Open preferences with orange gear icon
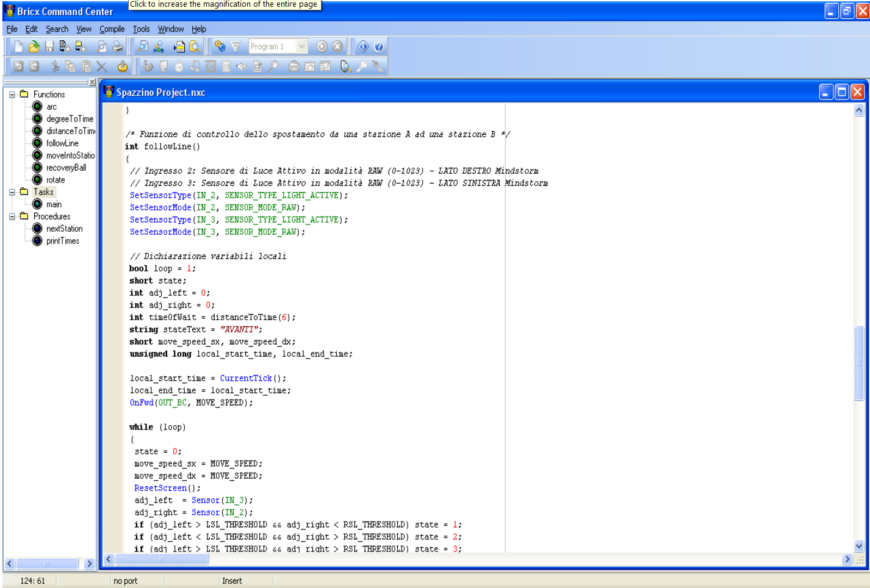The image size is (870, 588). 123,66
